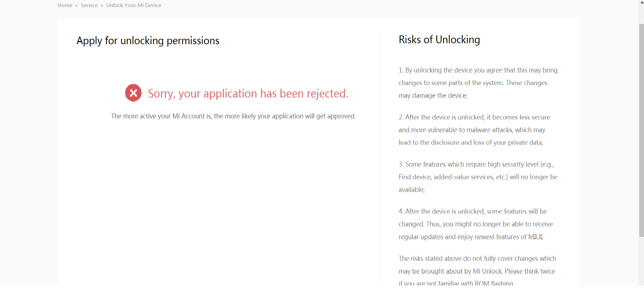Click risk item 4 about MIUI updates
644x304 pixels.
(476, 224)
